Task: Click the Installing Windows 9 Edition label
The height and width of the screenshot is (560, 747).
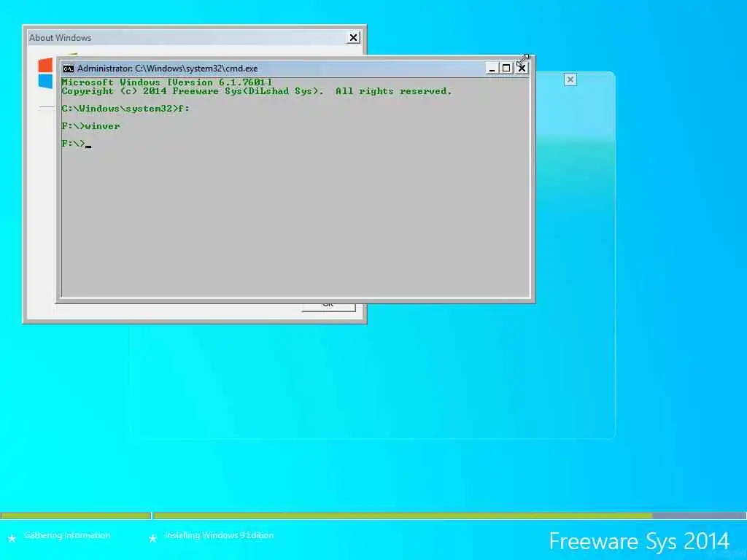Action: (219, 535)
